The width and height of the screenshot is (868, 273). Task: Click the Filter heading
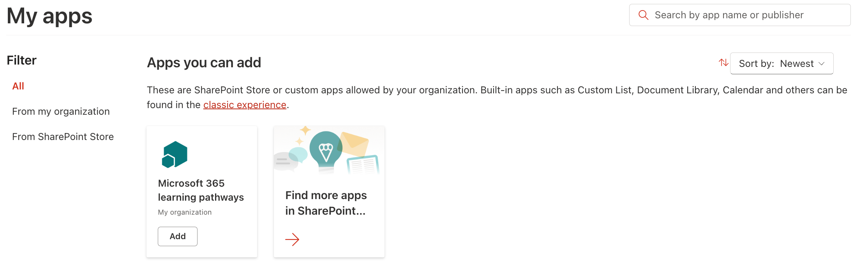21,60
